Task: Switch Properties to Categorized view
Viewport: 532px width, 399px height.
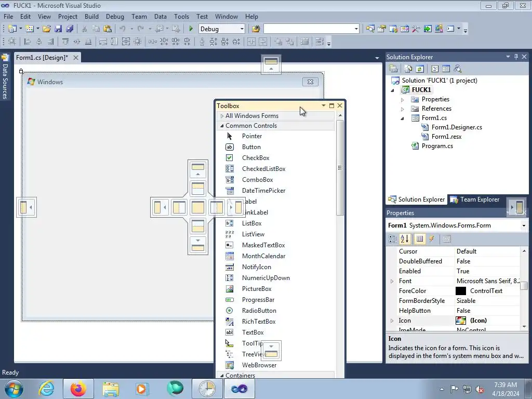Action: click(393, 239)
